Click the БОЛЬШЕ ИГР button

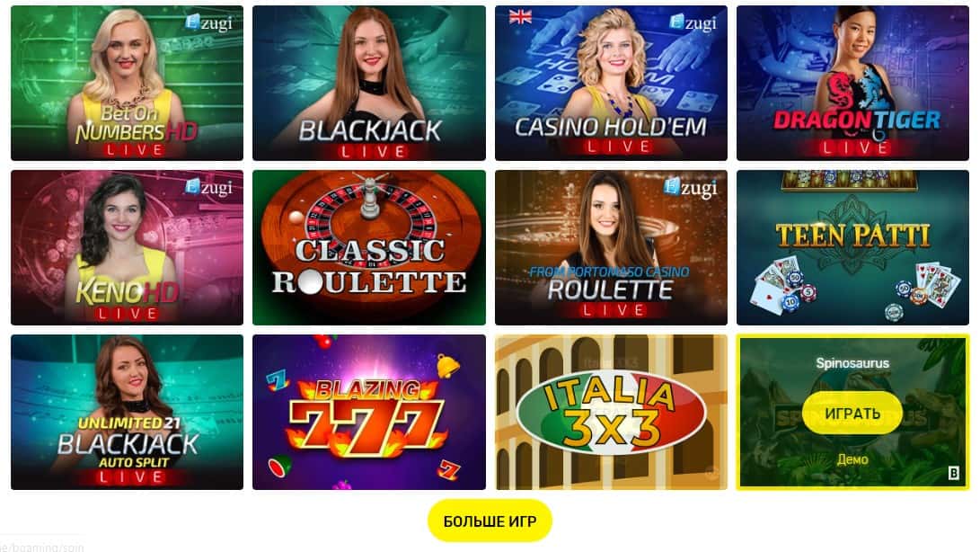click(490, 521)
